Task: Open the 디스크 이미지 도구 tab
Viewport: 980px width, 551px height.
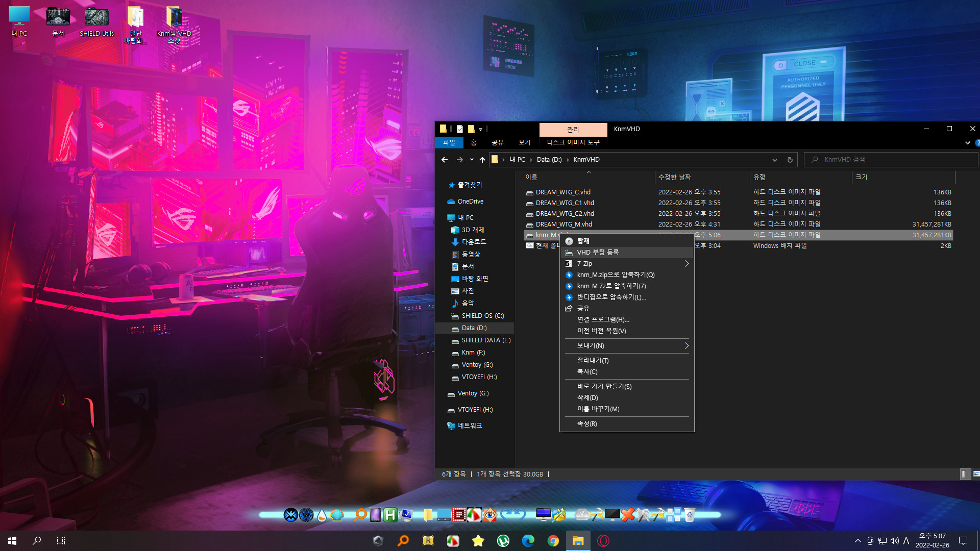Action: 573,142
